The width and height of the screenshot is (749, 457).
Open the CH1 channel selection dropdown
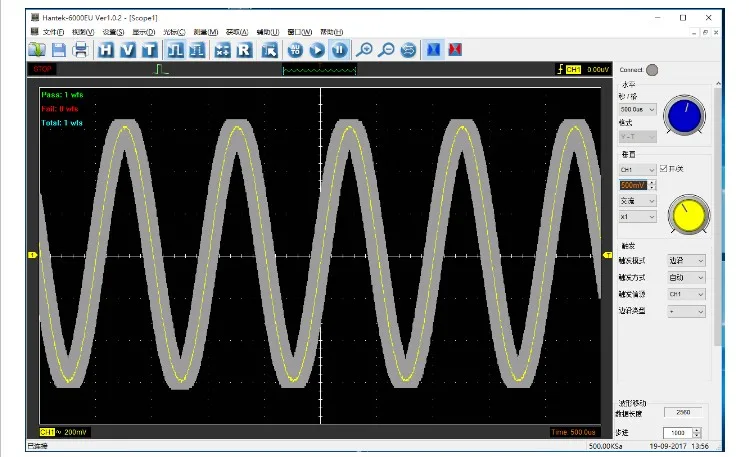[637, 170]
